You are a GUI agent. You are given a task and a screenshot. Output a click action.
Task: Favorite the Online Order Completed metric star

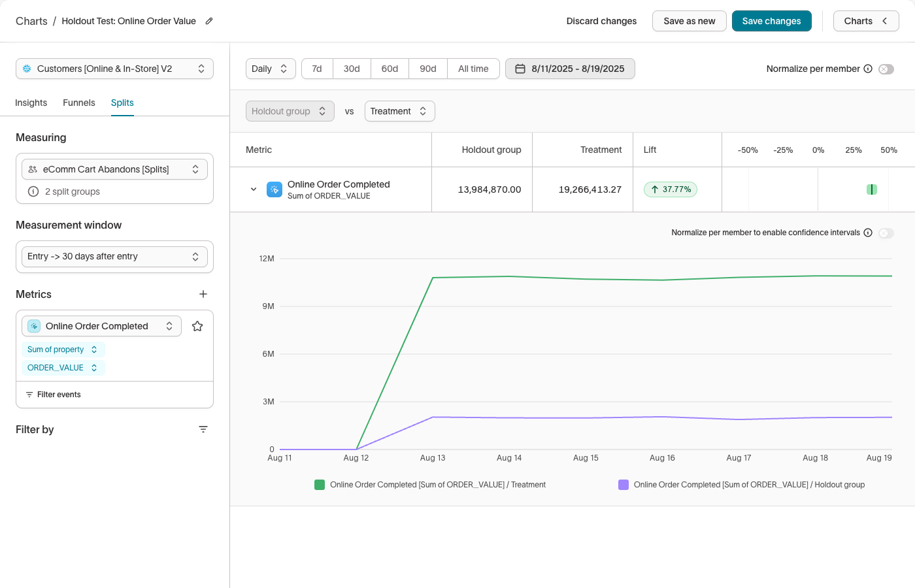(x=197, y=326)
